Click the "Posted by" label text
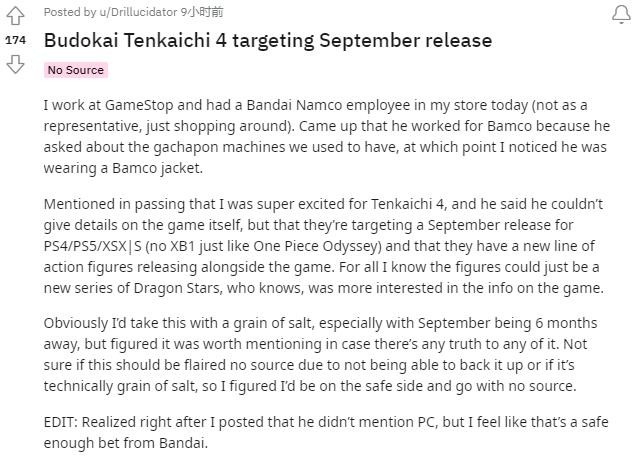 70,12
